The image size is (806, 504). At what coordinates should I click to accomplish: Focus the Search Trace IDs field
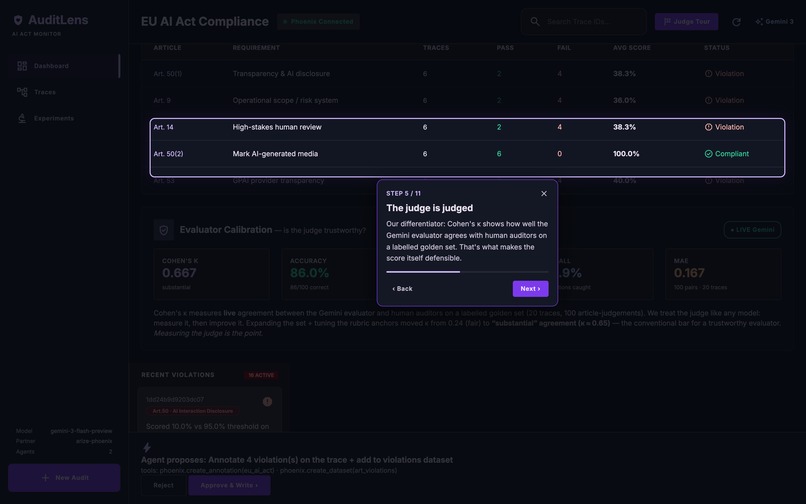583,22
